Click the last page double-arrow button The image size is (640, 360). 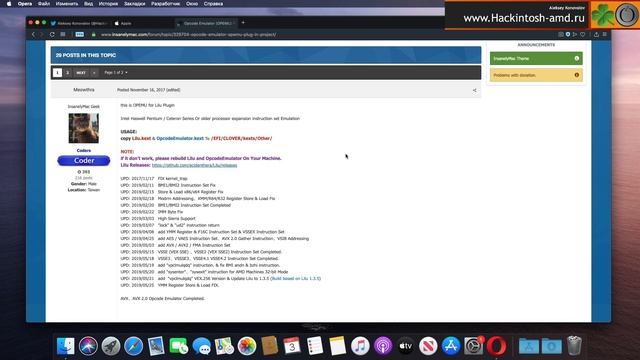94,73
